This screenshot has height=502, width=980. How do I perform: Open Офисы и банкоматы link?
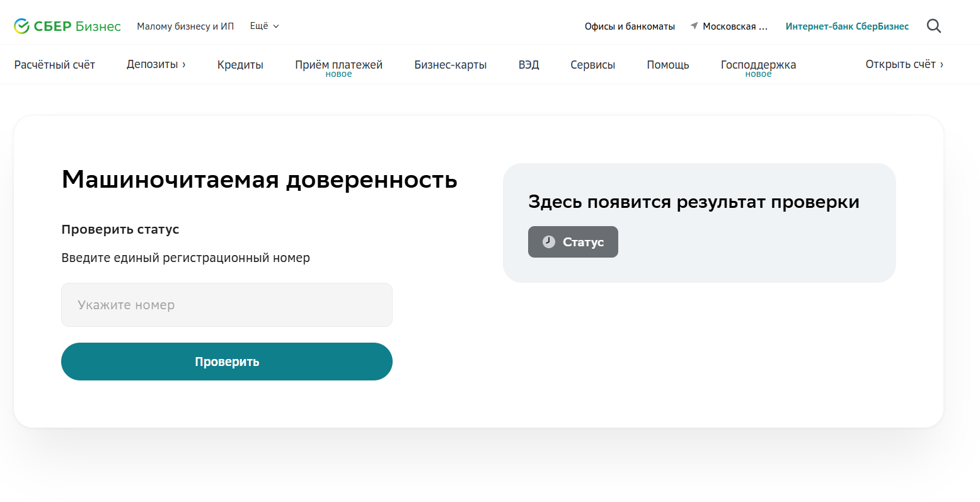629,26
